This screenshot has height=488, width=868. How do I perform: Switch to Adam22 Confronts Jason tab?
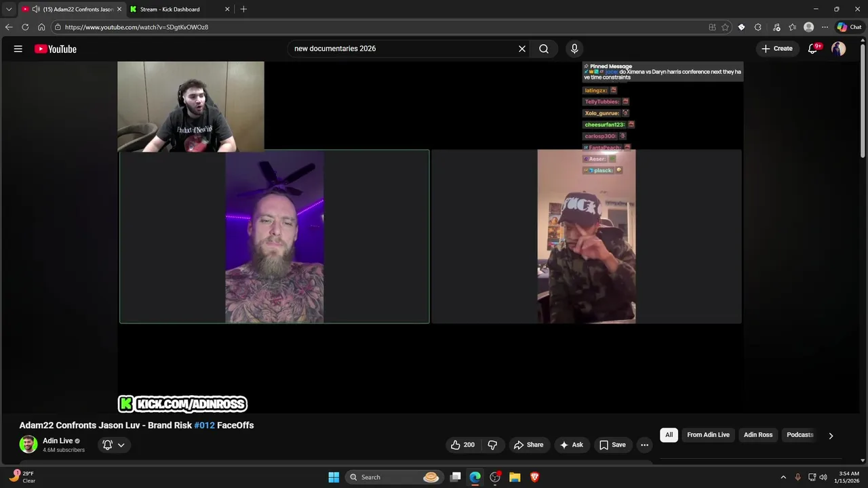[x=73, y=9]
